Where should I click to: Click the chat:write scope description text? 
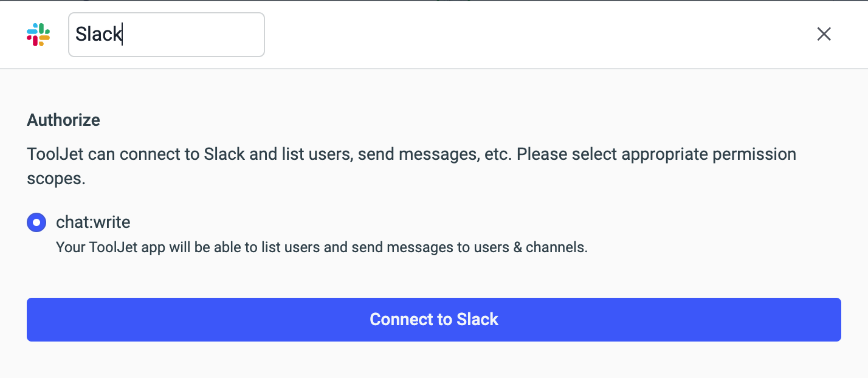(322, 247)
